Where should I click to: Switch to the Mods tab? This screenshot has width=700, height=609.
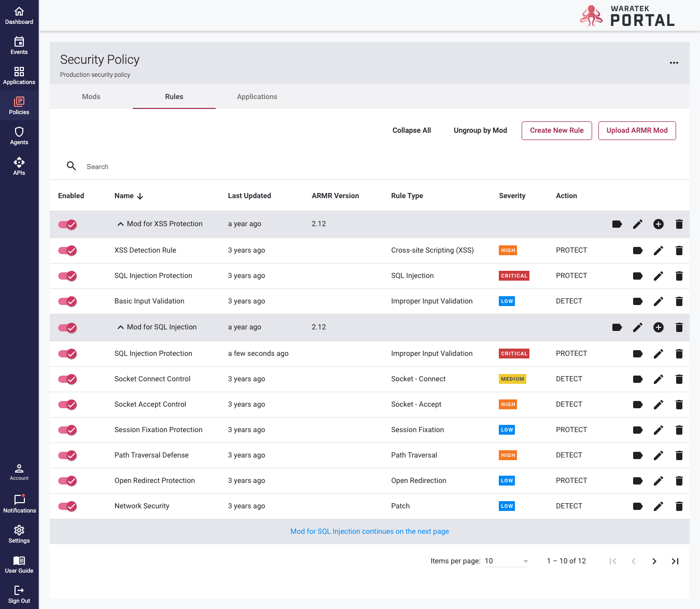coord(91,96)
